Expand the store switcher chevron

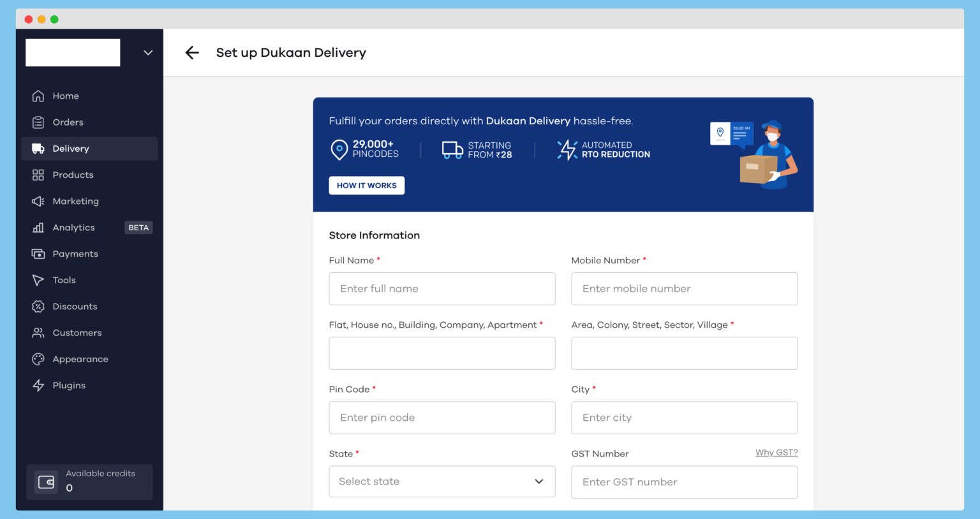coord(148,53)
